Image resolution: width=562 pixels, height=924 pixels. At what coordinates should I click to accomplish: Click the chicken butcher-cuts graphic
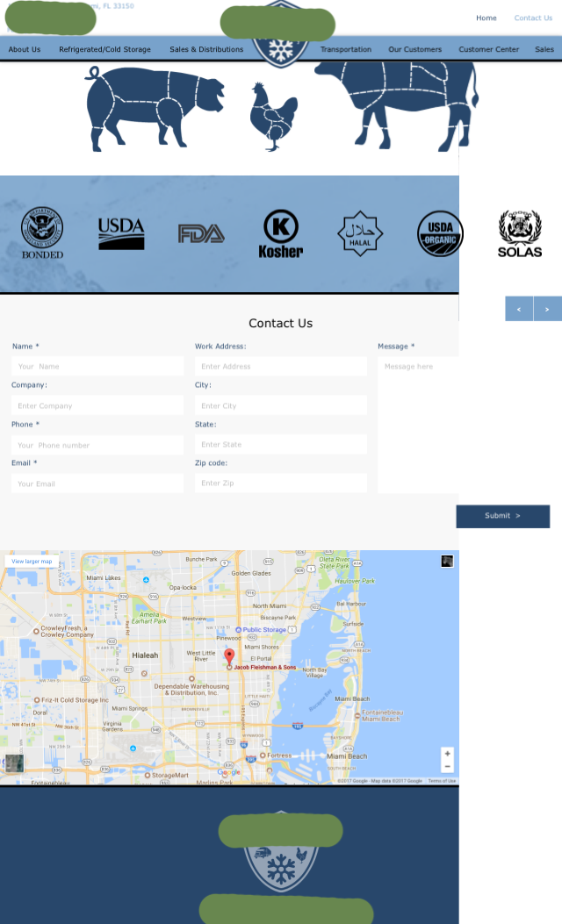273,117
